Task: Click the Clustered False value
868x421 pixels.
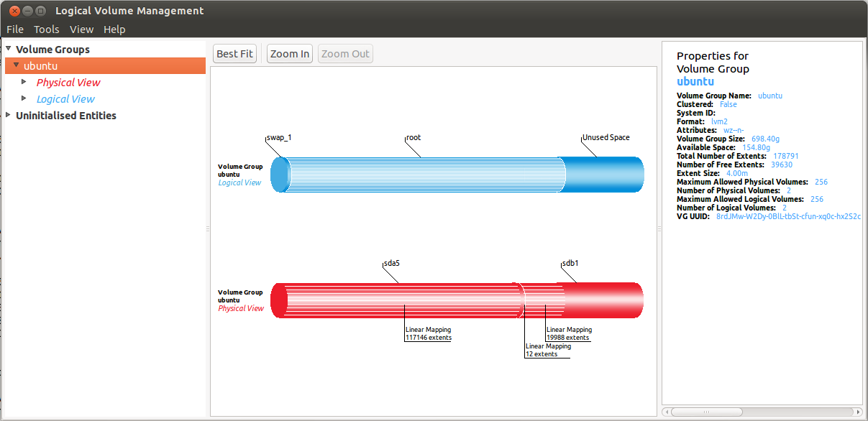Action: 728,104
